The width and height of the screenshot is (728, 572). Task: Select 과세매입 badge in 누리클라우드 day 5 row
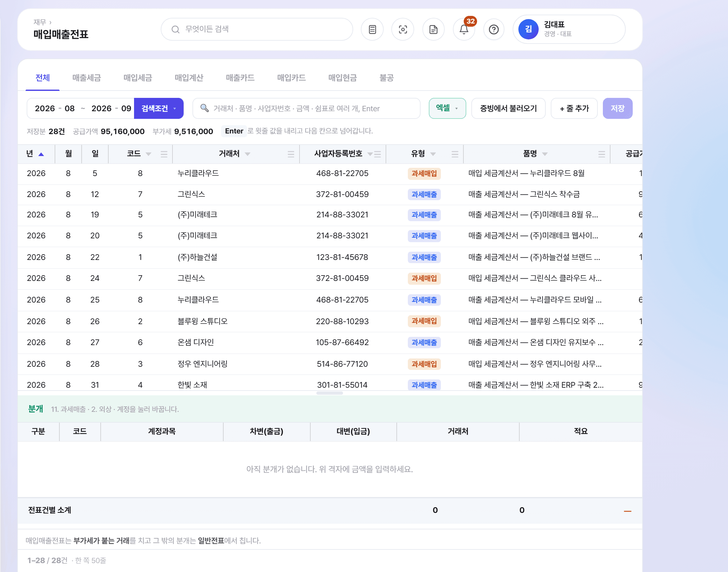424,174
